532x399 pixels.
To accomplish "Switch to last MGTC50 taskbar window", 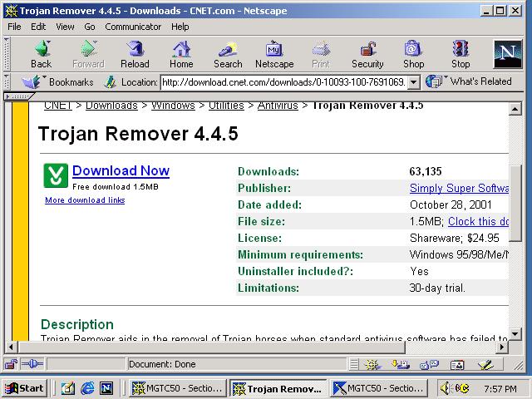I will [379, 388].
